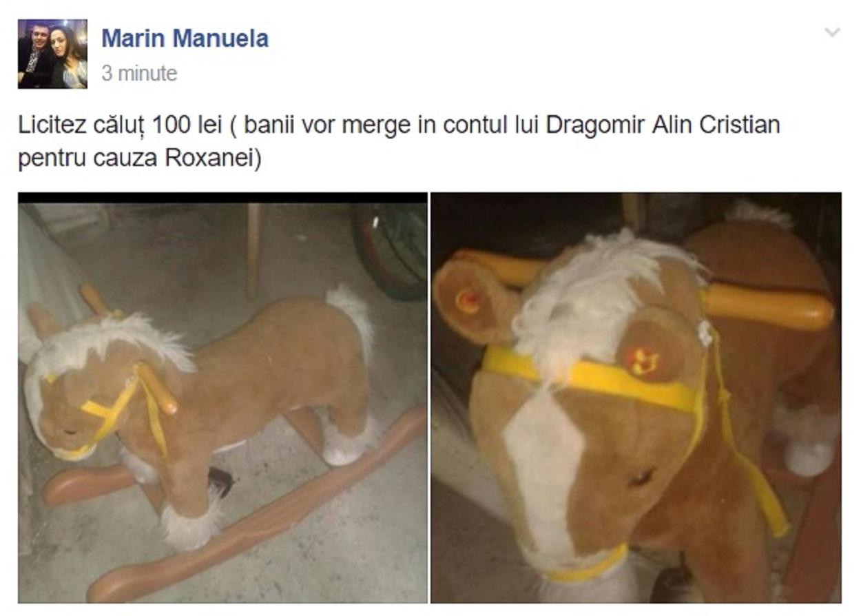Click the Marin Manuela name link
Image resolution: width=861 pixels, height=616 pixels.
pos(185,38)
